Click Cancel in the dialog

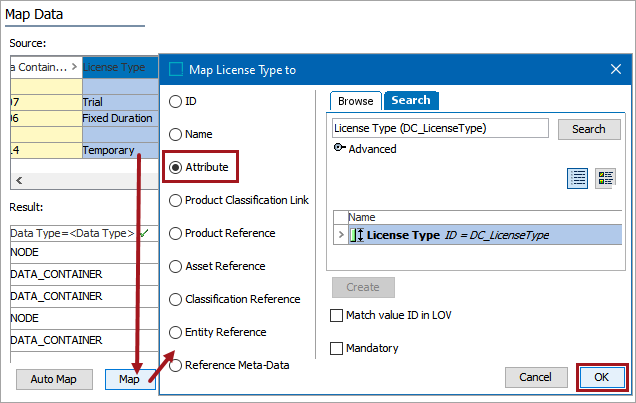click(x=535, y=377)
